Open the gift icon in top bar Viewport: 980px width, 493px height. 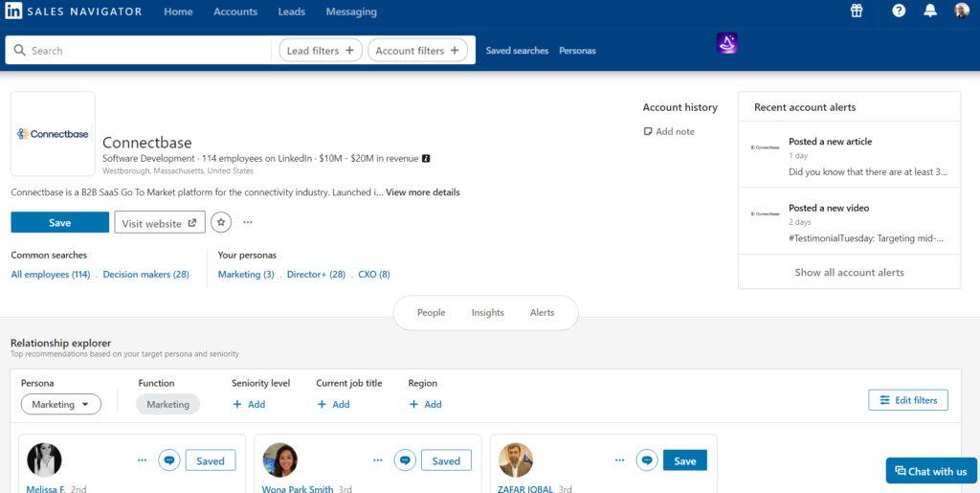pyautogui.click(x=857, y=11)
